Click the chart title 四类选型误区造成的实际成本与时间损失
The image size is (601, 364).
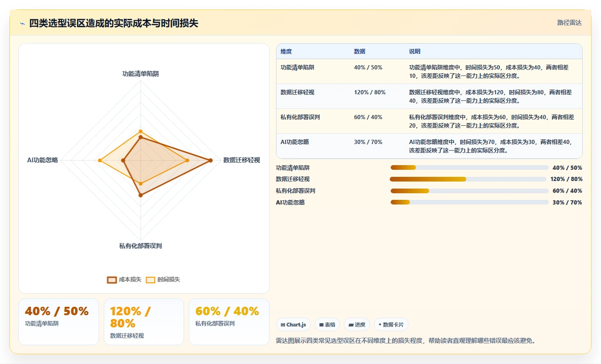coord(114,23)
